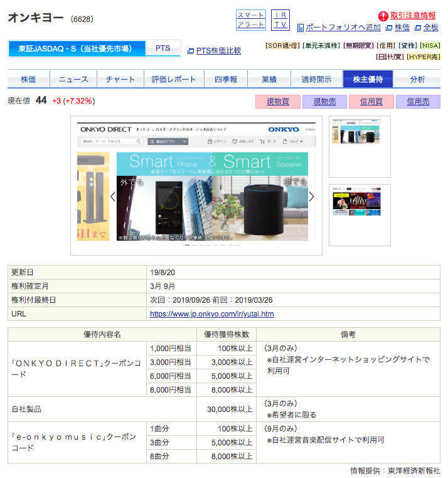448x478 pixels.
Task: Click the next arrow on image carousel
Action: point(312,197)
